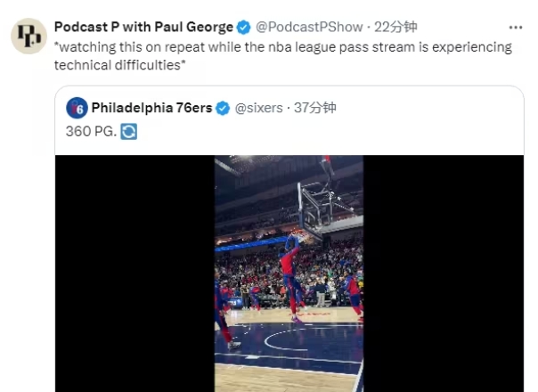
Task: Open the "Philadelphia 76ers" account name
Action: point(151,108)
